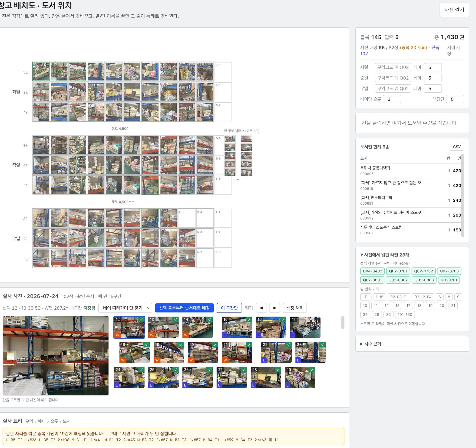The height and width of the screenshot is (448, 476).
Task: Collapse the 사진에서 읽힌 라벨 28개 section
Action: tap(385, 255)
